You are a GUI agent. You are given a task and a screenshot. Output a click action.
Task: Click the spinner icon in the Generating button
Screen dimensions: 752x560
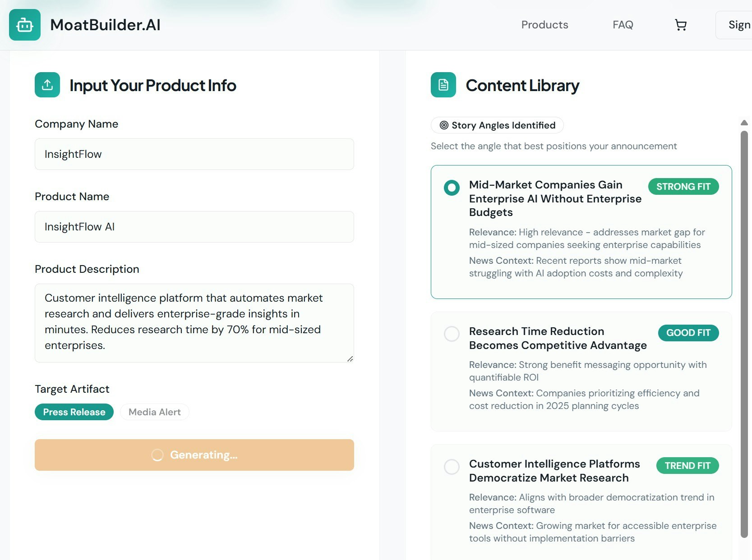click(x=157, y=455)
